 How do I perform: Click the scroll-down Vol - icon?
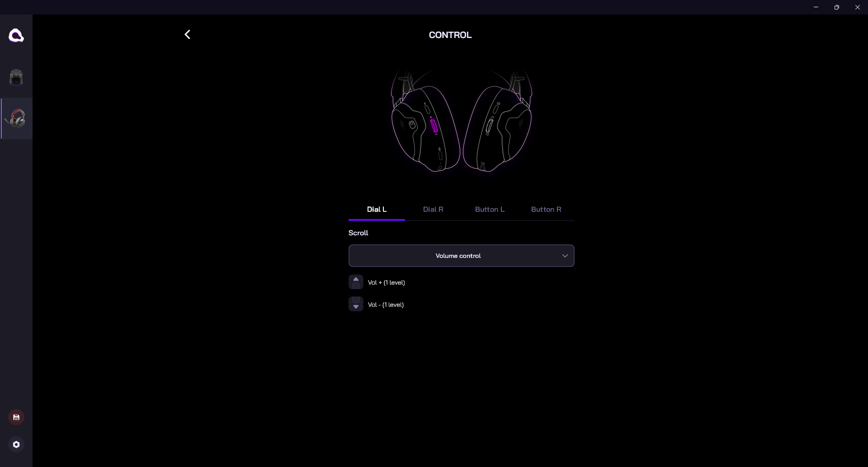(x=356, y=304)
